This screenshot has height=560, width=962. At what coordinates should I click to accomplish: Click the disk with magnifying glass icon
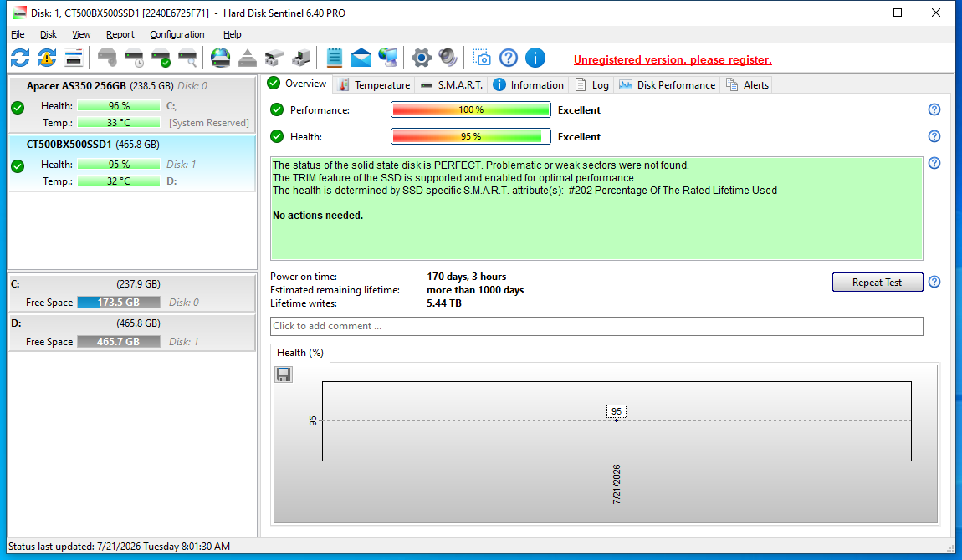pos(187,59)
